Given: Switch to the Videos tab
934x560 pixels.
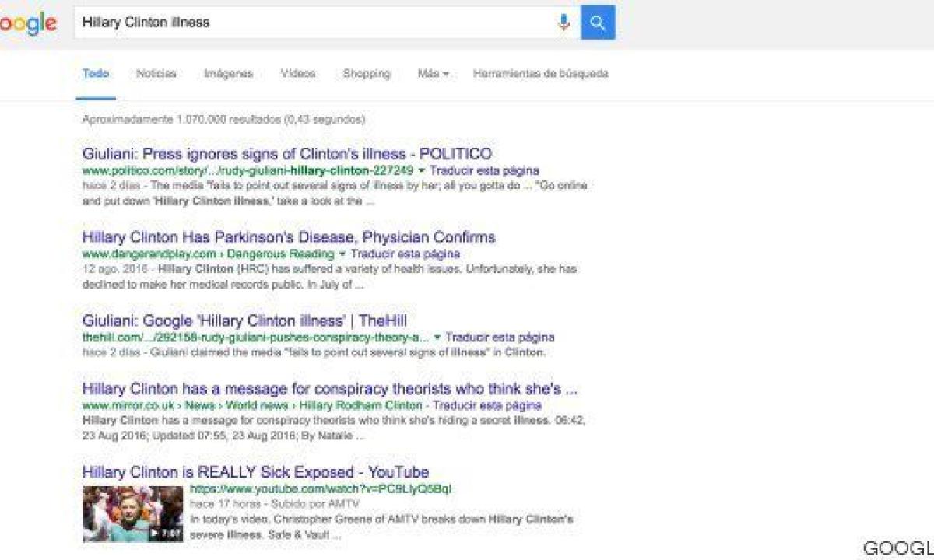Looking at the screenshot, I should pyautogui.click(x=298, y=74).
